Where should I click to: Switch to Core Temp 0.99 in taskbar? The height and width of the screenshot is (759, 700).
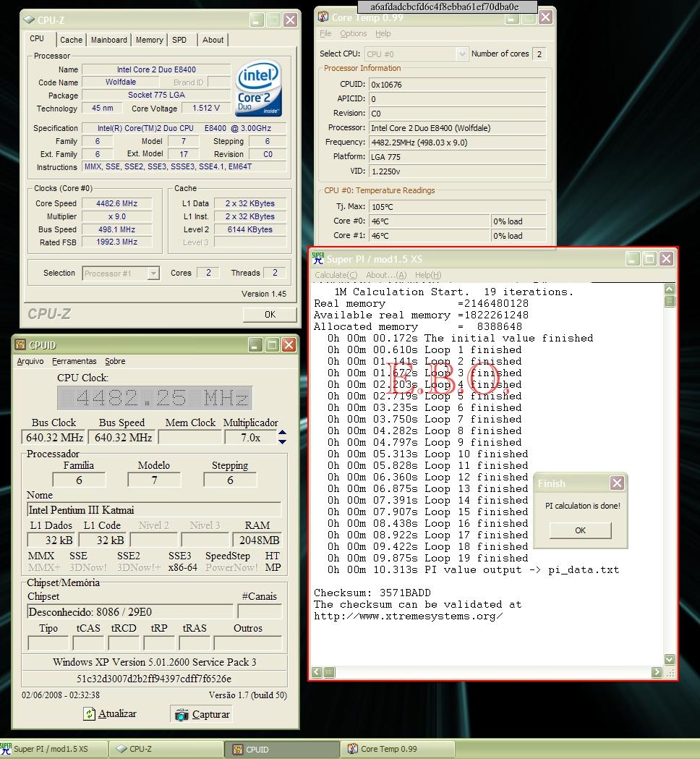pos(397,749)
